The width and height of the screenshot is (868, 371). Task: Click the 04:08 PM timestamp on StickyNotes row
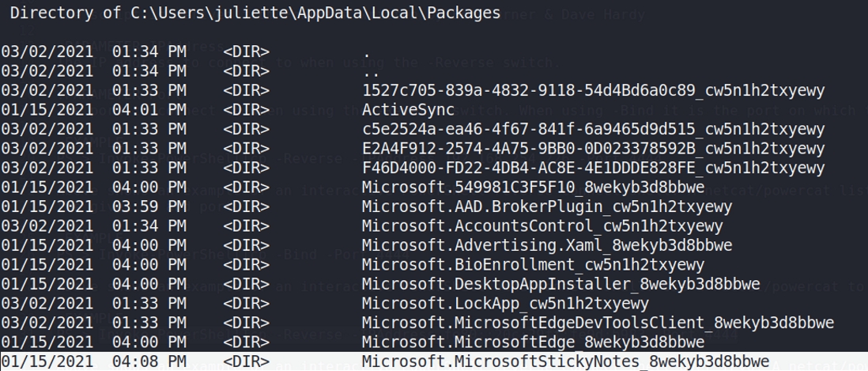tap(149, 362)
